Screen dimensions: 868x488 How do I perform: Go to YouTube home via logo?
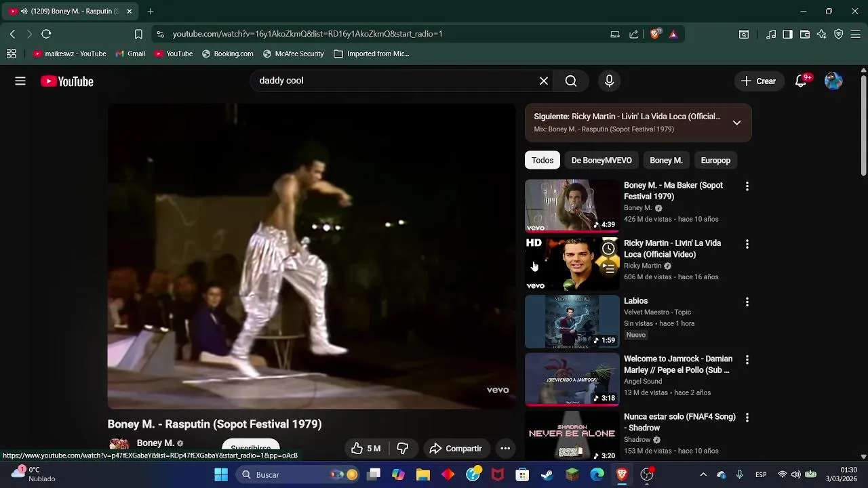[66, 81]
